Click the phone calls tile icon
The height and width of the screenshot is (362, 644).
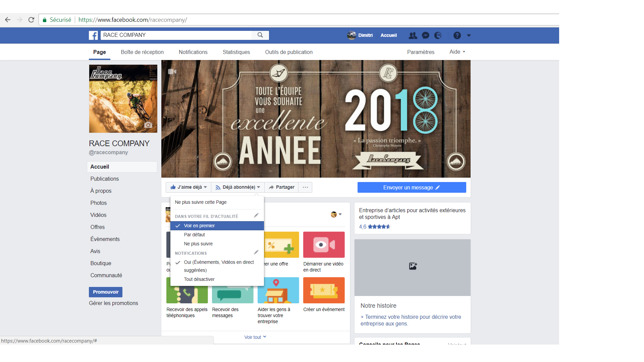click(187, 294)
